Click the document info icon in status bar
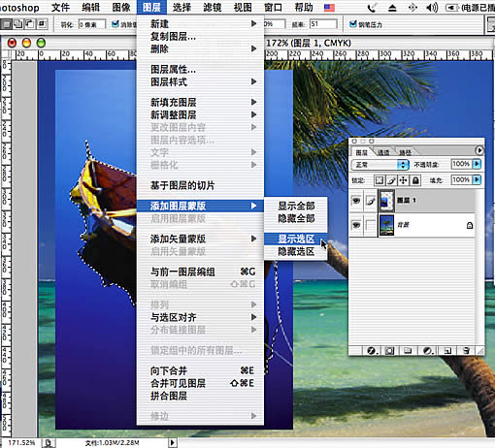The height and width of the screenshot is (448, 495). 48,442
